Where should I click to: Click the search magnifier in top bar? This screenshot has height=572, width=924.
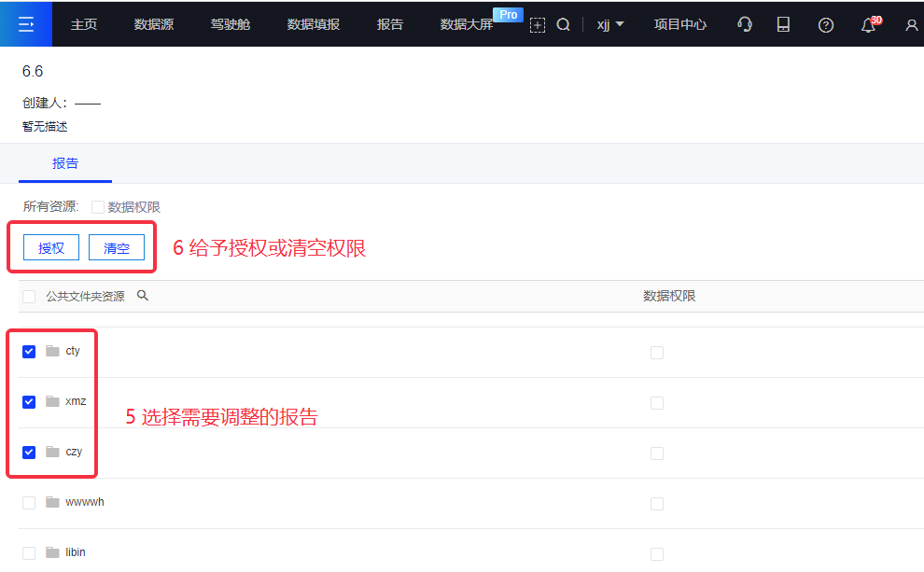[563, 25]
